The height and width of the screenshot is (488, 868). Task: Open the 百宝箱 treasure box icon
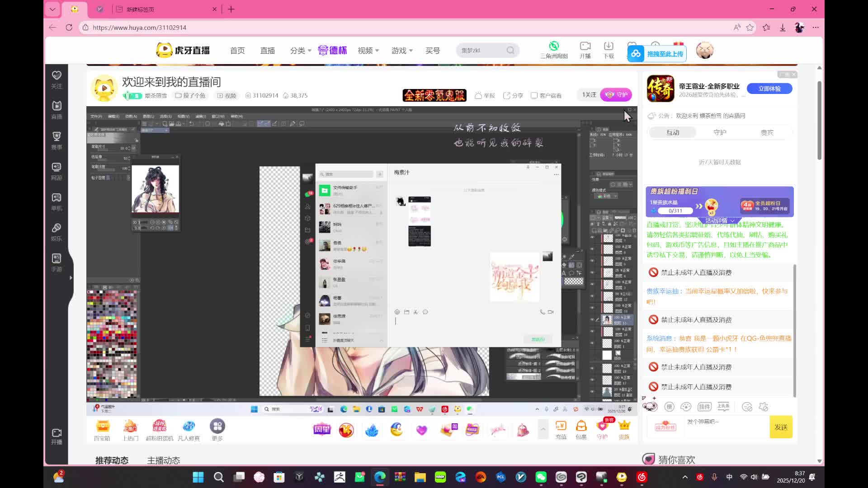(x=102, y=427)
